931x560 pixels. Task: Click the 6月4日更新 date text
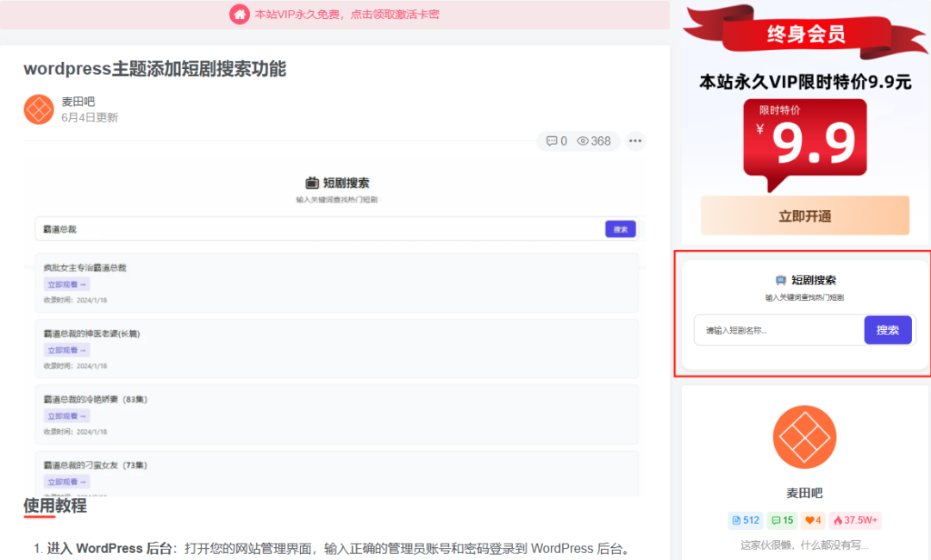(90, 117)
